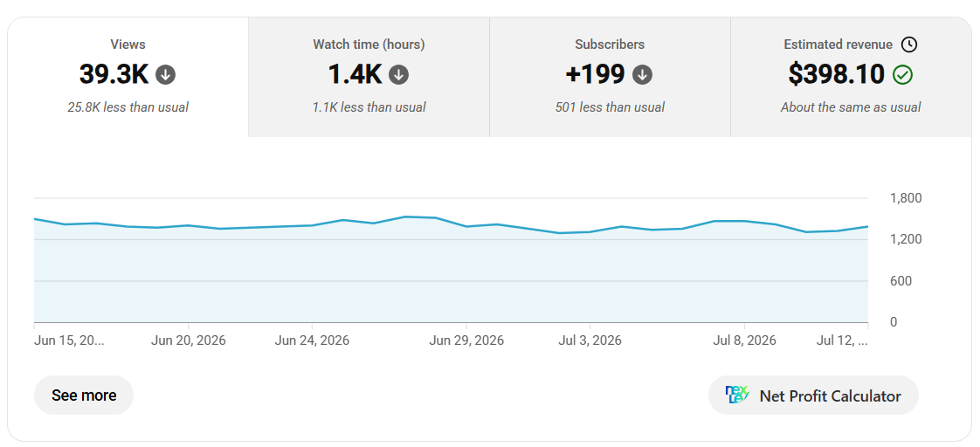Show the Estimated revenue tab

[851, 78]
